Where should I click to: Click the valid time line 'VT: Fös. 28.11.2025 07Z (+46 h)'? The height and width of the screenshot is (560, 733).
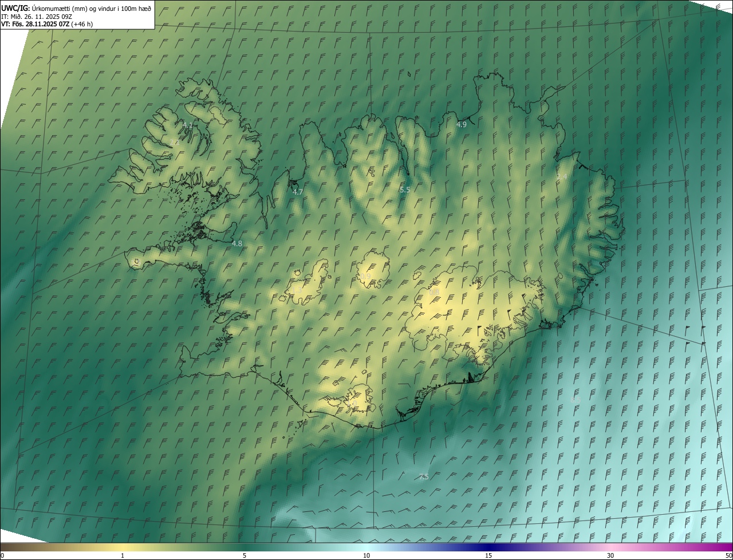click(x=47, y=24)
